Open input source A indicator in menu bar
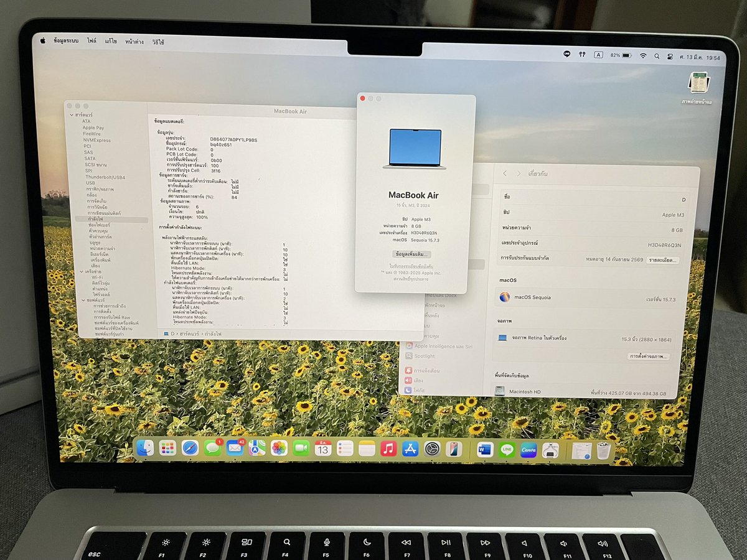This screenshot has width=747, height=560. 598,55
